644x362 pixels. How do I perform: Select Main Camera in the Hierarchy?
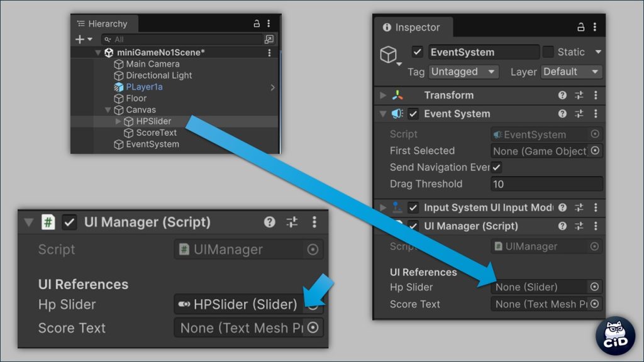[152, 64]
